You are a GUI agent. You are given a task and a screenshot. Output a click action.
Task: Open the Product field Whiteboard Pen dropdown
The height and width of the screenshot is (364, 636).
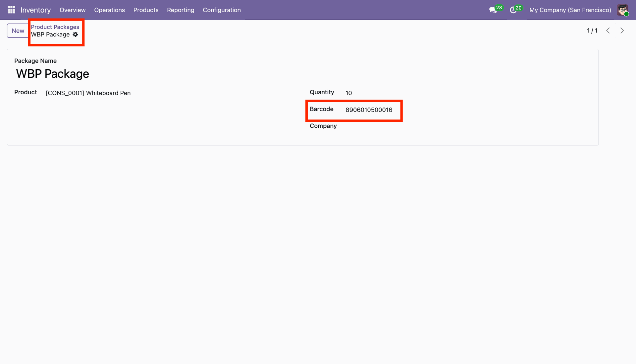point(88,93)
